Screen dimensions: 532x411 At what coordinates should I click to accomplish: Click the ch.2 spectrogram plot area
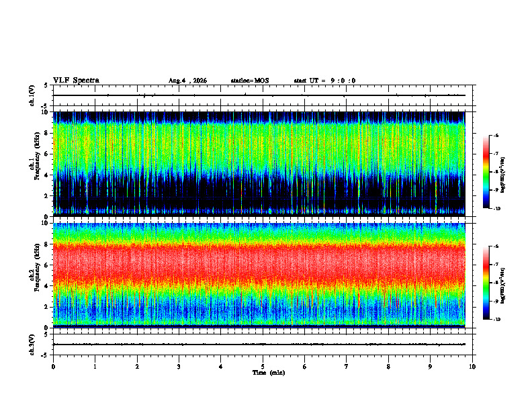259,275
